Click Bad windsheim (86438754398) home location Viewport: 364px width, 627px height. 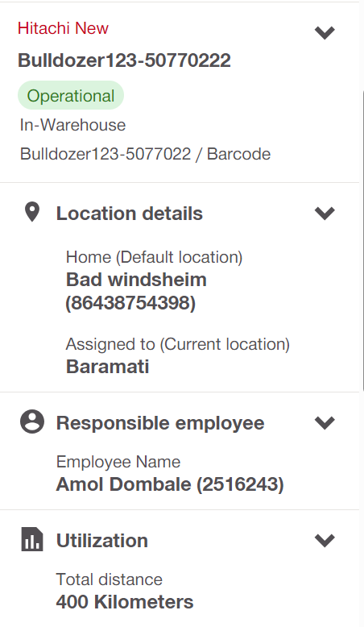(136, 291)
